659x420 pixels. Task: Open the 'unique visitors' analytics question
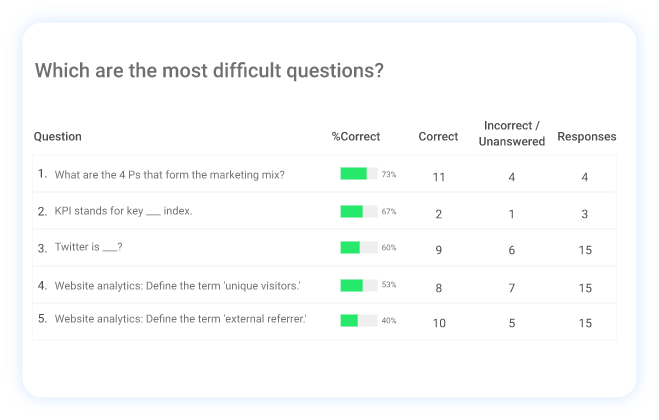[x=177, y=286]
